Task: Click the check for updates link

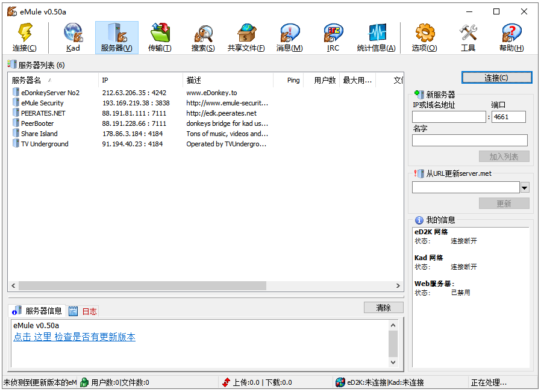Action: click(73, 337)
